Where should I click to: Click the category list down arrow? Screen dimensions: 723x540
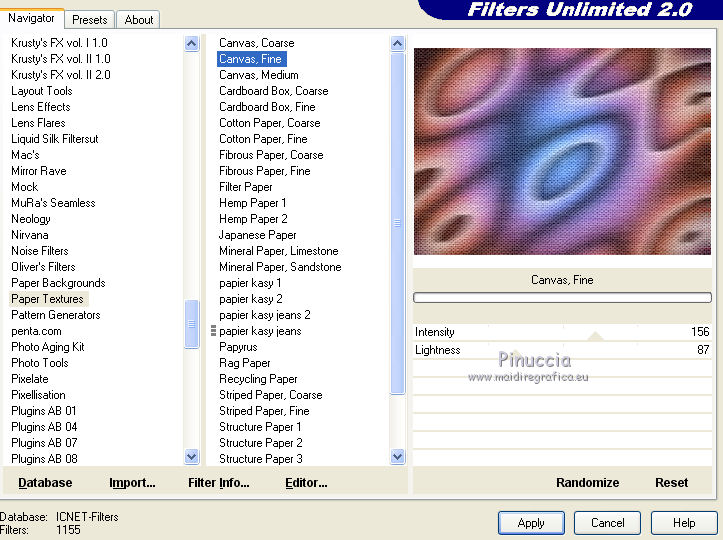[191, 457]
